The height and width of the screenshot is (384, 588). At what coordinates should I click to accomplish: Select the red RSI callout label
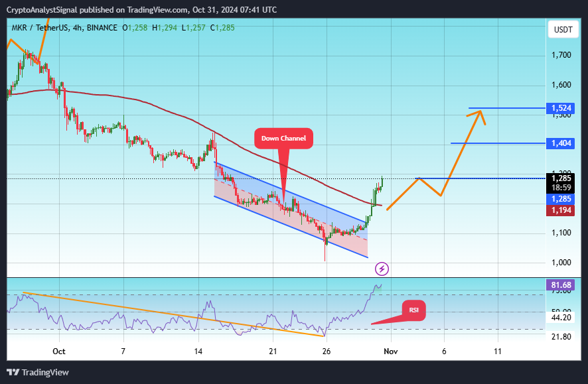[x=414, y=310]
